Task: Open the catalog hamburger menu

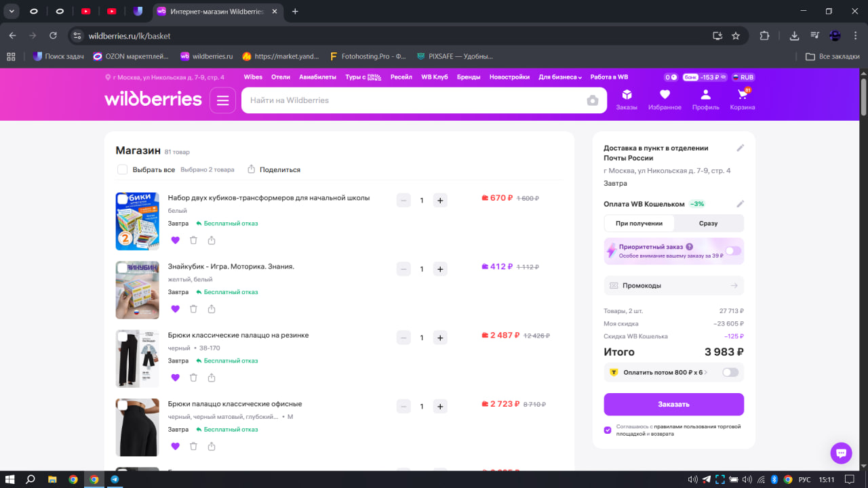Action: click(223, 100)
